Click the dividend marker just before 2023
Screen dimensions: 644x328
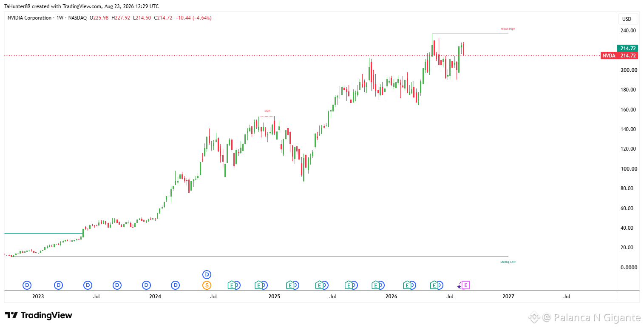click(27, 285)
